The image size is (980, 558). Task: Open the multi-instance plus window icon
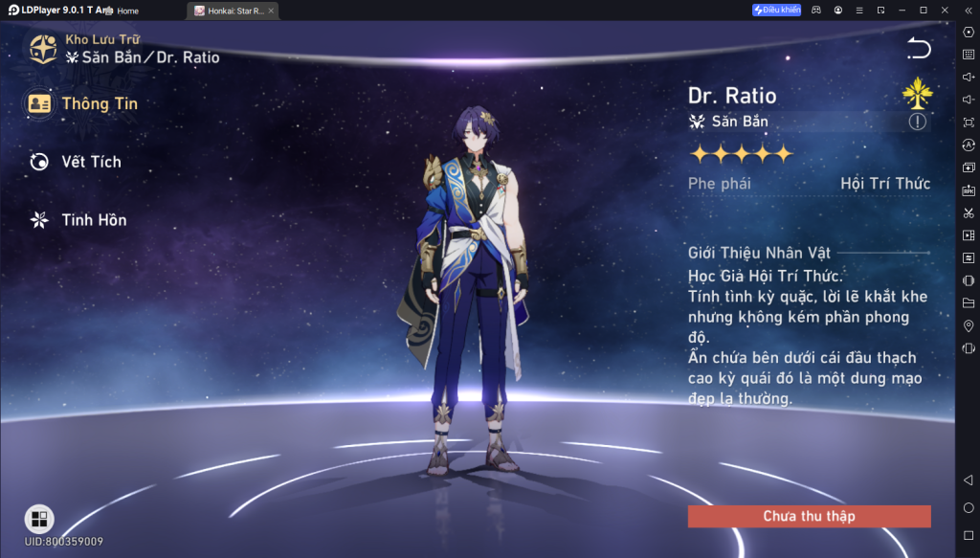pyautogui.click(x=969, y=167)
